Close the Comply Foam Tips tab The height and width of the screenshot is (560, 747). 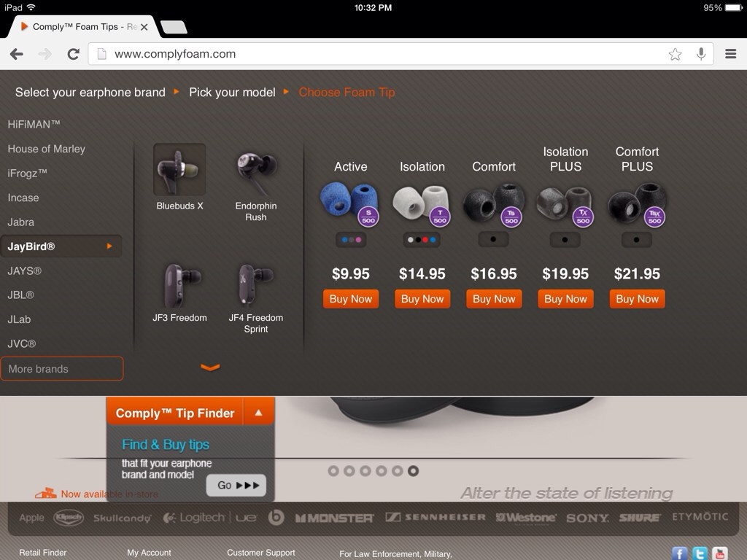(x=144, y=27)
